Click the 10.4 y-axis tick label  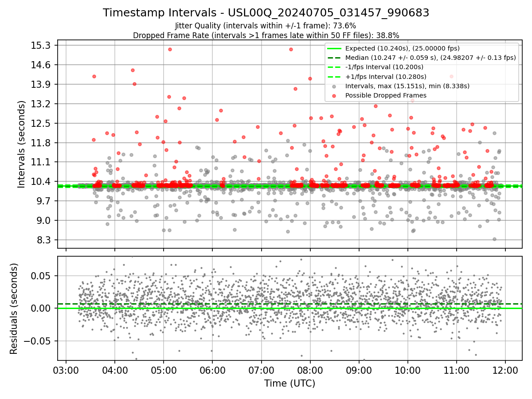point(42,182)
